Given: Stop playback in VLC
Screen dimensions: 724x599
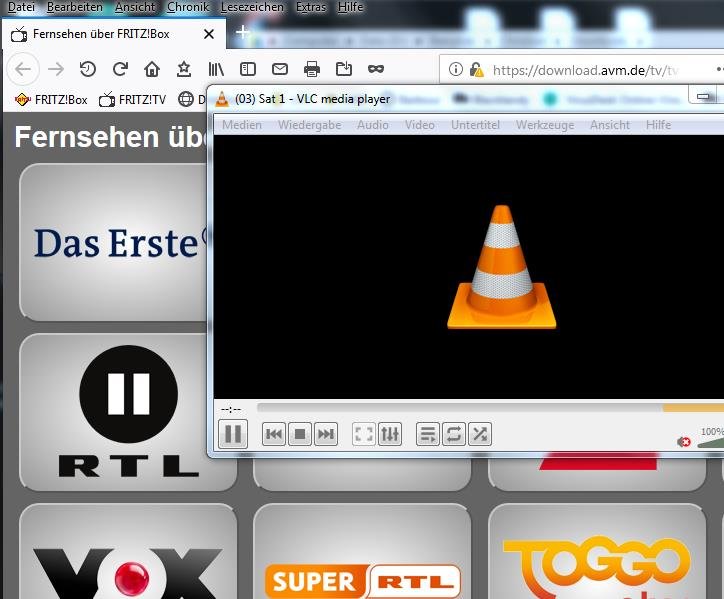Looking at the screenshot, I should [x=300, y=434].
